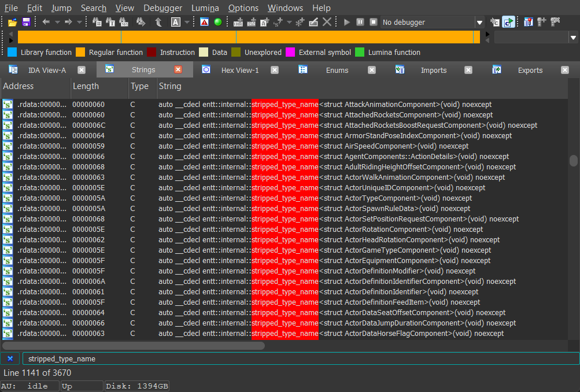Click the External symbol magenta color swatch
The width and height of the screenshot is (580, 392).
(290, 52)
